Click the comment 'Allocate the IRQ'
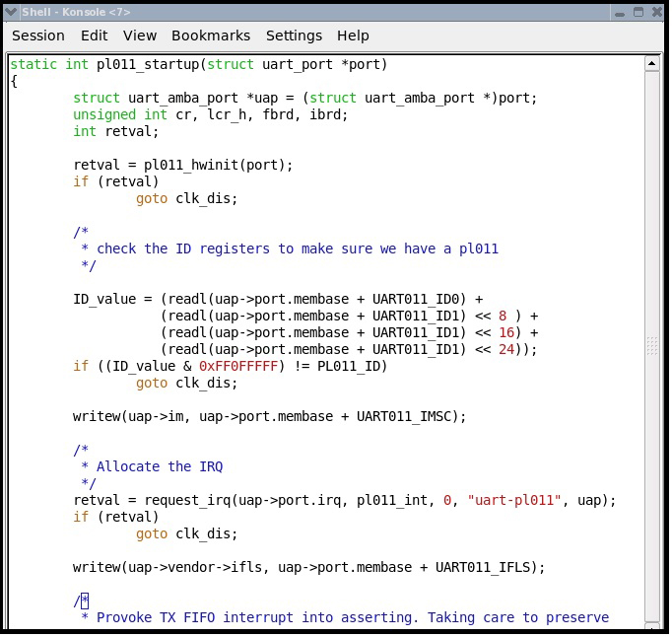Screen dimensions: 672x637 click(x=160, y=466)
